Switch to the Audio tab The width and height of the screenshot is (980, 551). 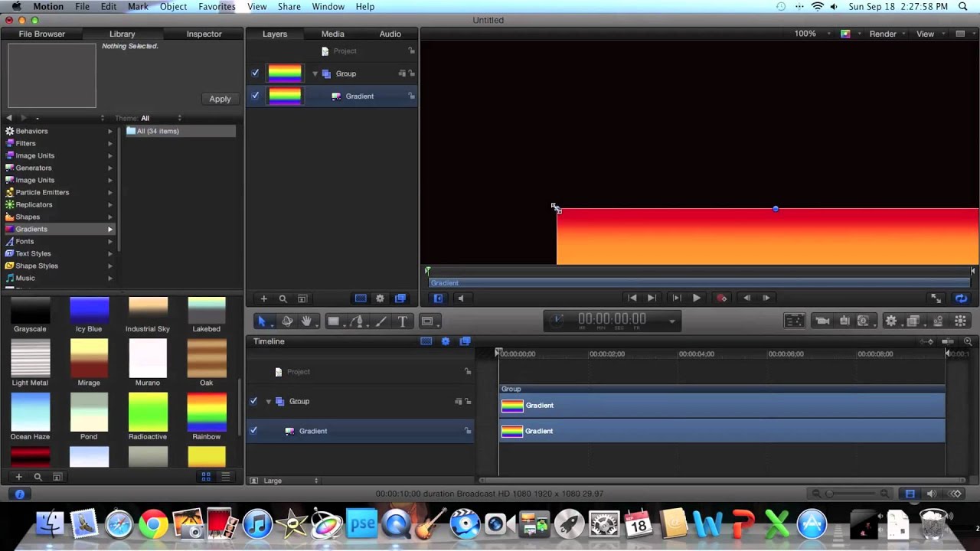[390, 34]
